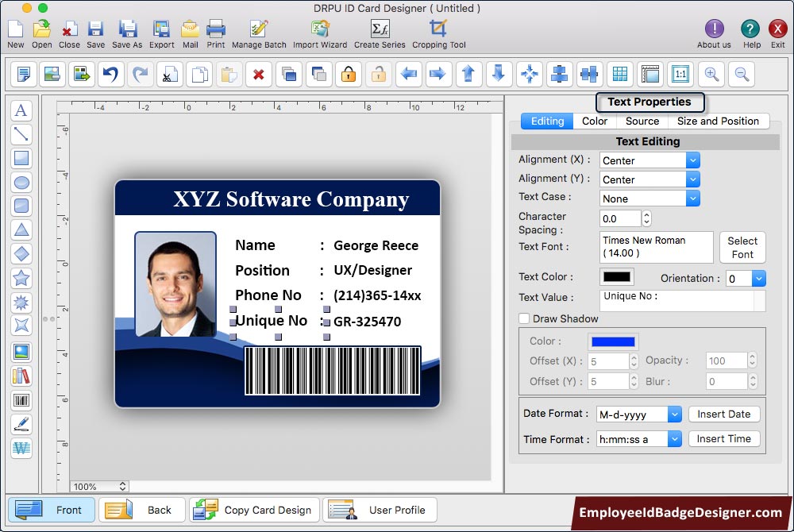Lock the selected object
The image size is (794, 532).
pos(349,75)
